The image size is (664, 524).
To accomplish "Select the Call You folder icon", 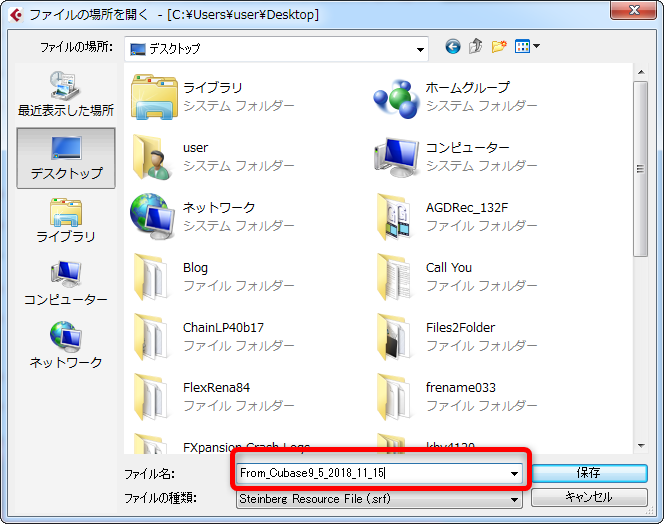I will [x=394, y=277].
